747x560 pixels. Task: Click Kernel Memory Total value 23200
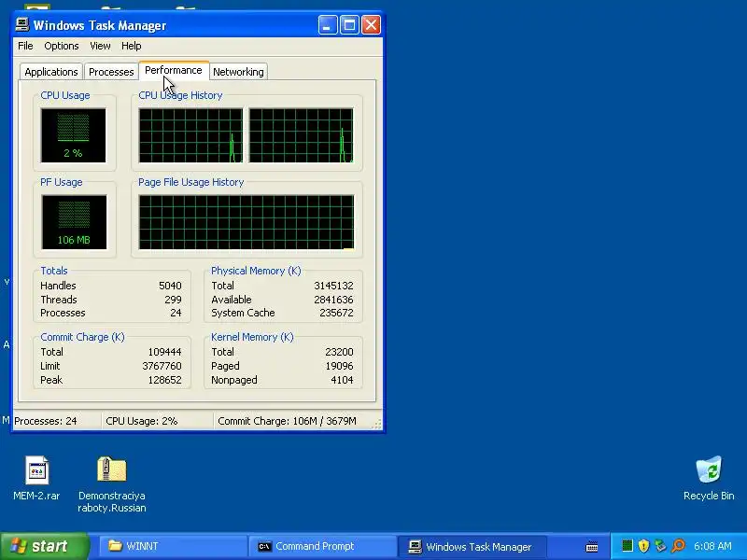[x=339, y=352]
